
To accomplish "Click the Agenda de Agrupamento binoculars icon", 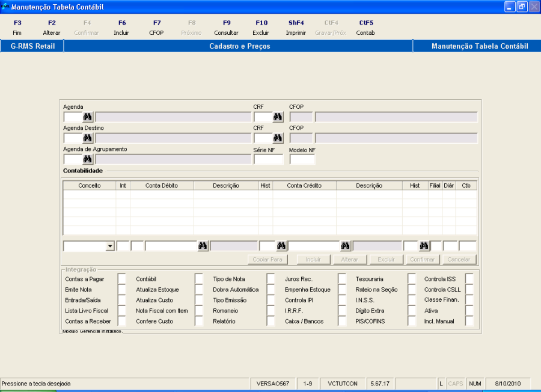I will pos(88,159).
